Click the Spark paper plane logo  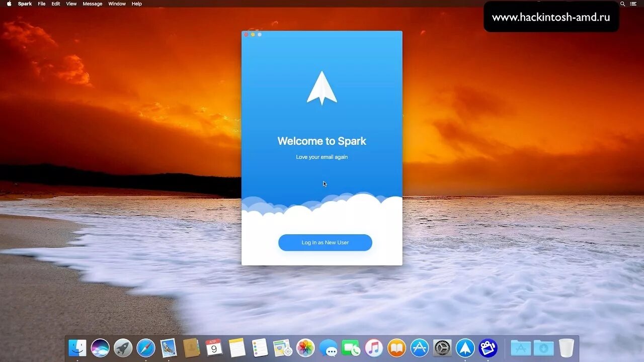pyautogui.click(x=322, y=88)
